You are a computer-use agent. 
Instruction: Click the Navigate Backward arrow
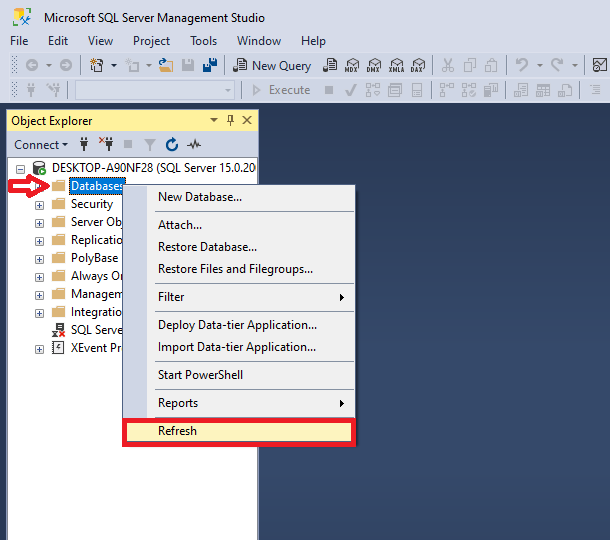[x=32, y=65]
